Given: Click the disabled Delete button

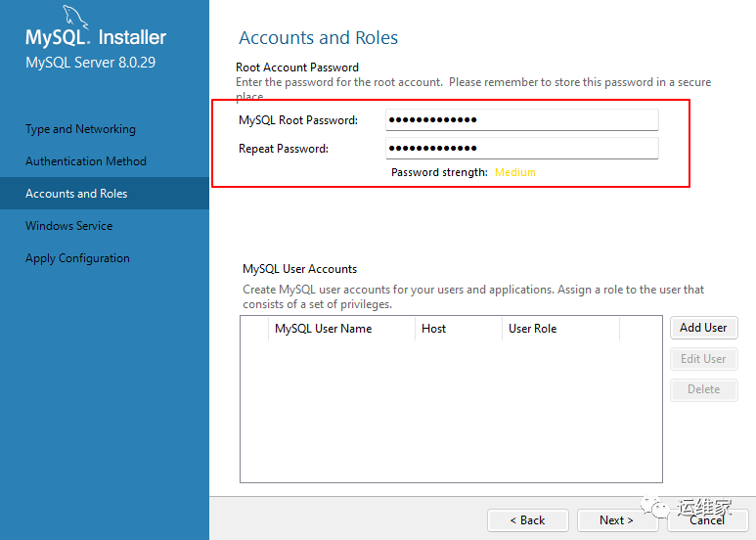Looking at the screenshot, I should 703,389.
